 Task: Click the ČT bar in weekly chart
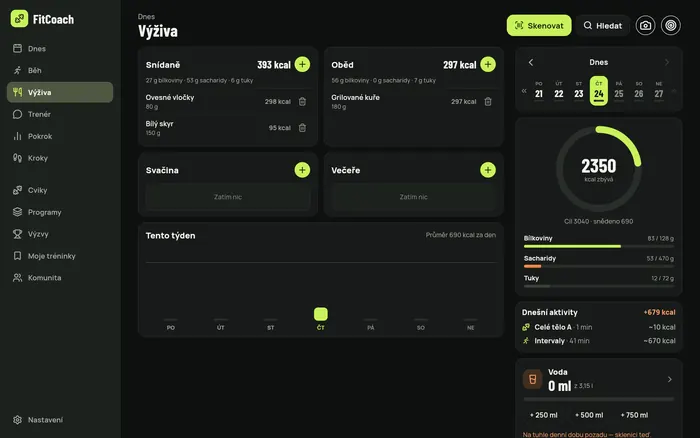click(321, 314)
